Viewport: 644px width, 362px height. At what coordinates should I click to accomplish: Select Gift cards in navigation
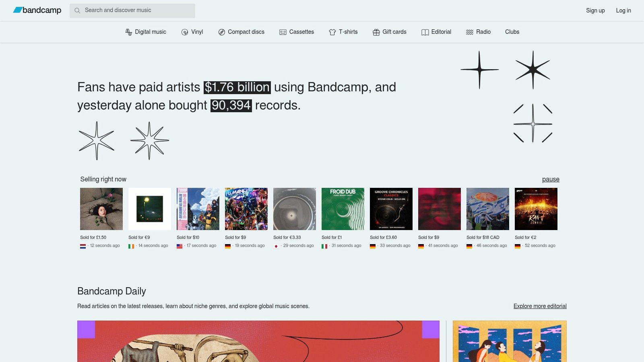click(x=390, y=32)
